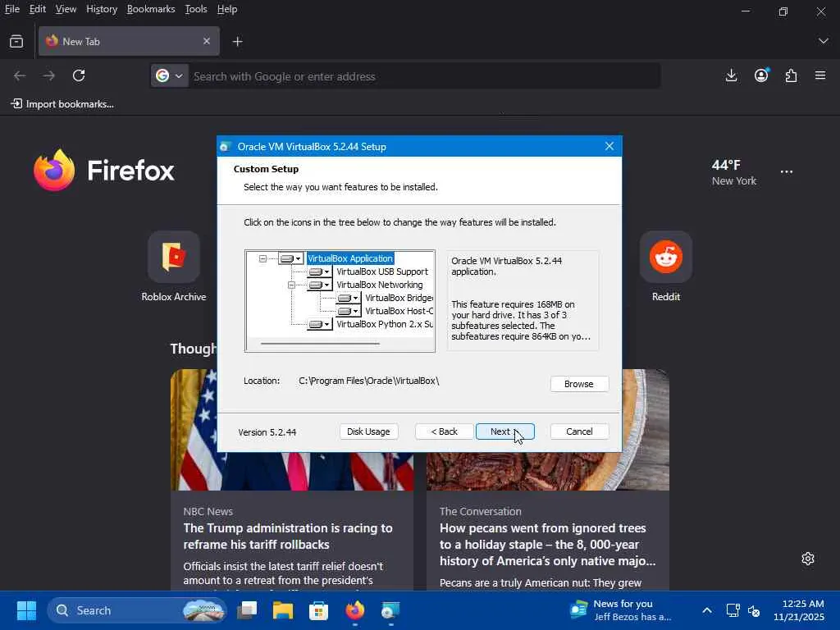Screen dimensions: 840x630
Task: Open the Windows Start menu
Action: coord(26,610)
